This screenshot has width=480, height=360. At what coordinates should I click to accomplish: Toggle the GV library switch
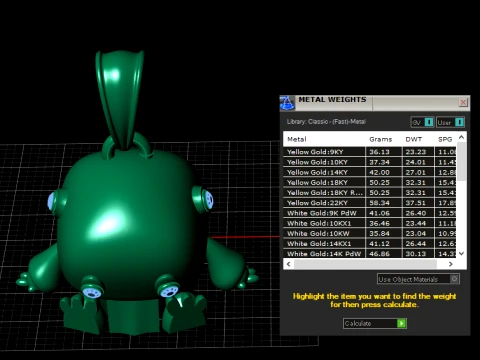pyautogui.click(x=422, y=122)
